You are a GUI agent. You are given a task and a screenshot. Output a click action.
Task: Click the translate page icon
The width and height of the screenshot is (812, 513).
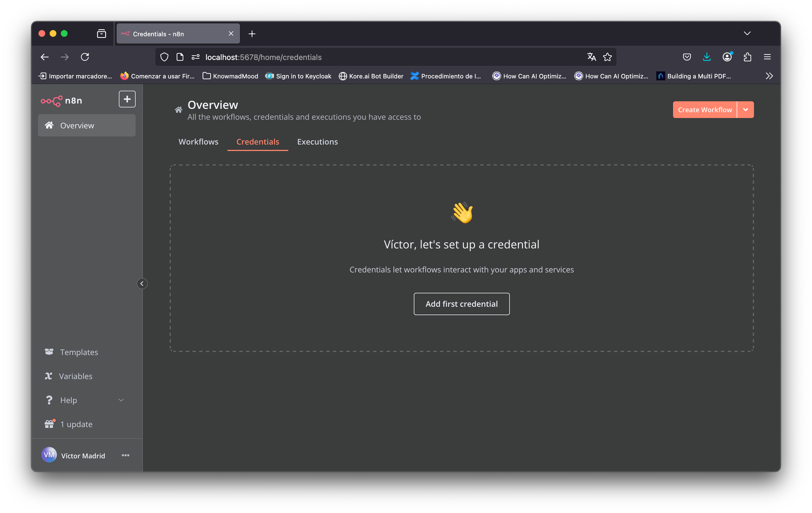click(x=592, y=57)
